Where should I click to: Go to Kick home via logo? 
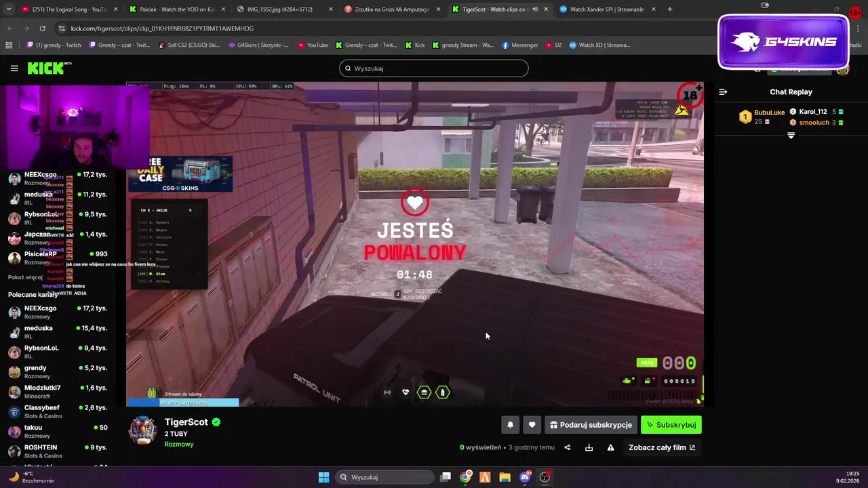tap(49, 68)
